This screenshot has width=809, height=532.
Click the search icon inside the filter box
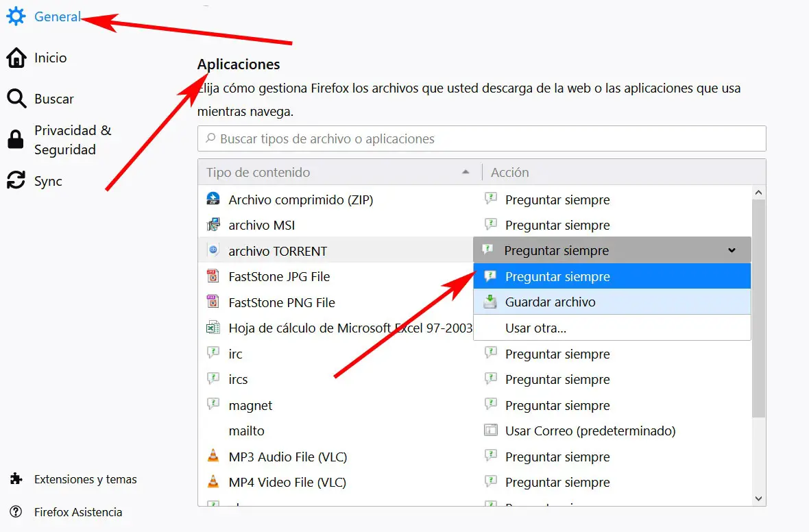point(210,138)
